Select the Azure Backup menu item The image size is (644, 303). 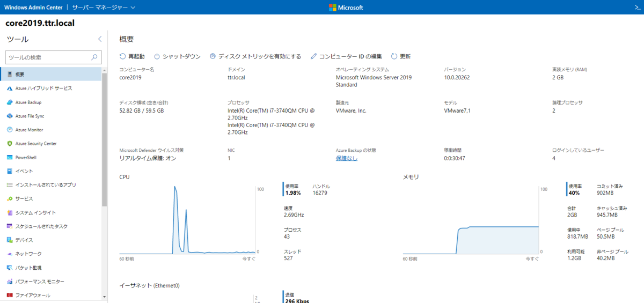[x=50, y=102]
